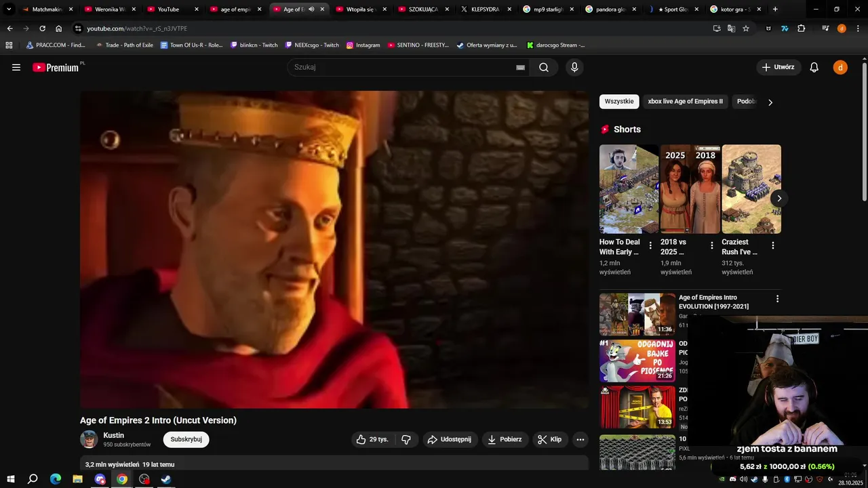Reload the page in Chrome
This screenshot has height=488, width=868.
coord(42,28)
